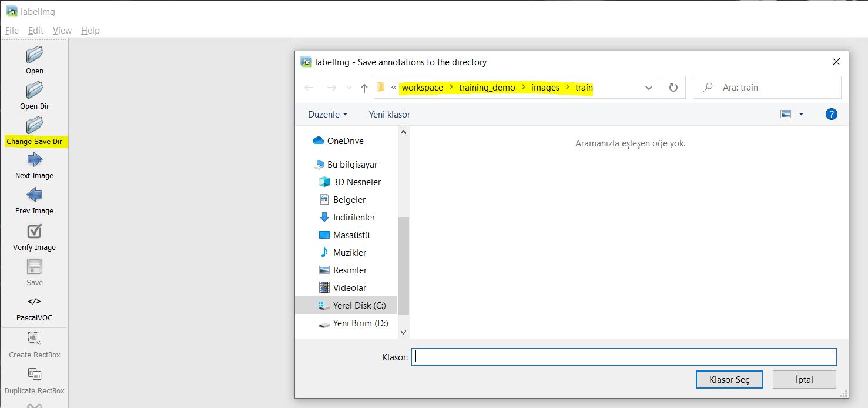
Task: Refresh the train folder listing
Action: click(x=673, y=88)
